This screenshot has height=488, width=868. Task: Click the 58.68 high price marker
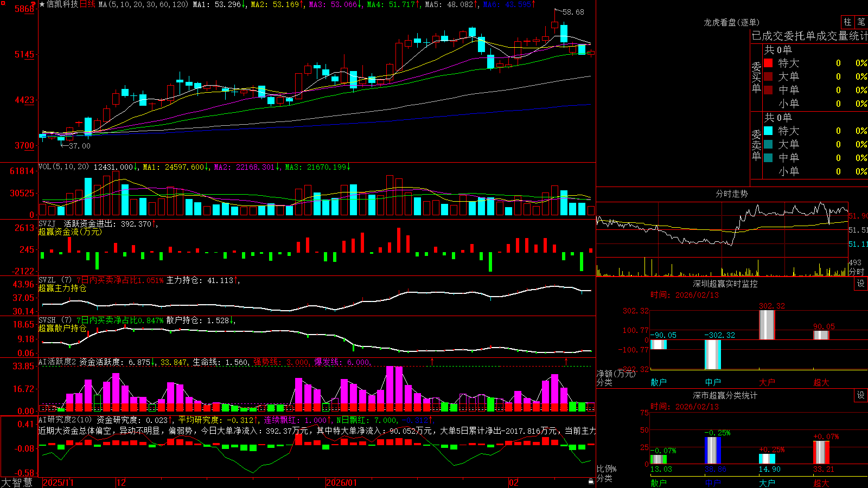click(573, 12)
